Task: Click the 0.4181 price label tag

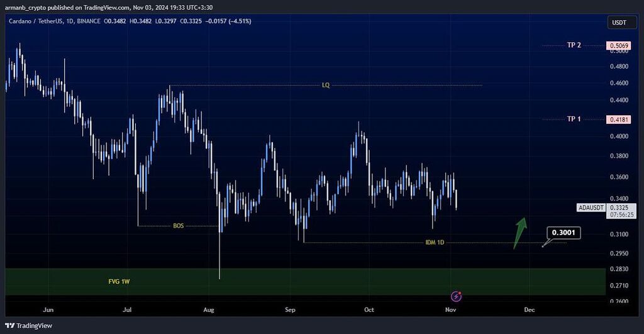Action: pyautogui.click(x=616, y=120)
